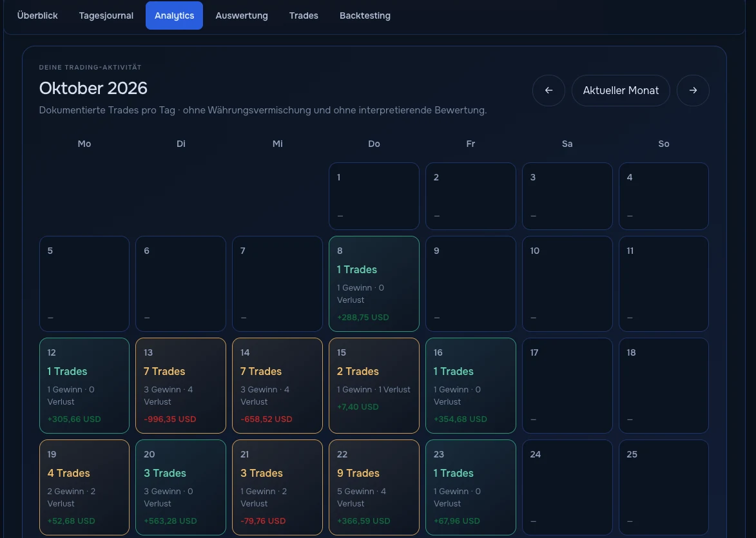Viewport: 756px width, 538px height.
Task: Click '5 Gewinn · 4 Verlust' text
Action: click(x=361, y=497)
